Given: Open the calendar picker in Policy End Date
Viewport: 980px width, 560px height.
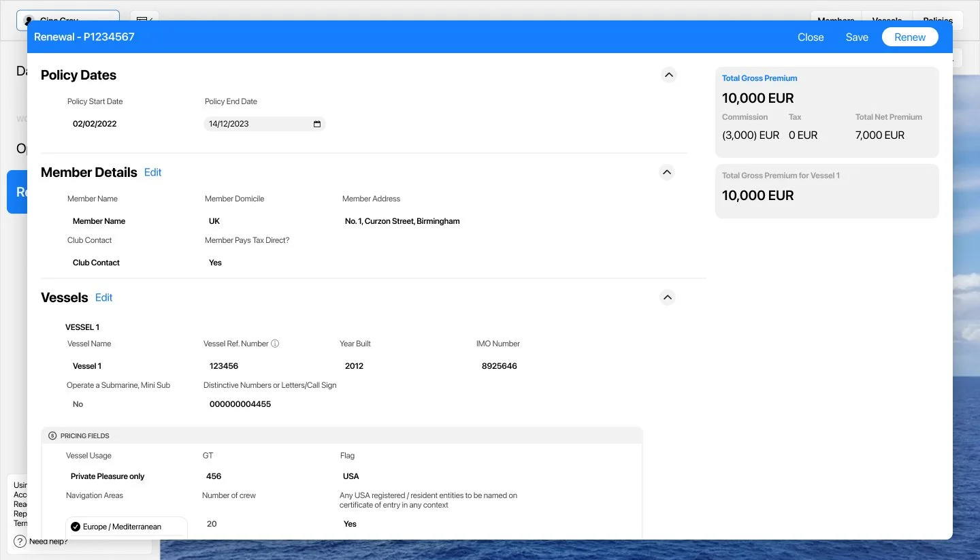Looking at the screenshot, I should coord(317,124).
